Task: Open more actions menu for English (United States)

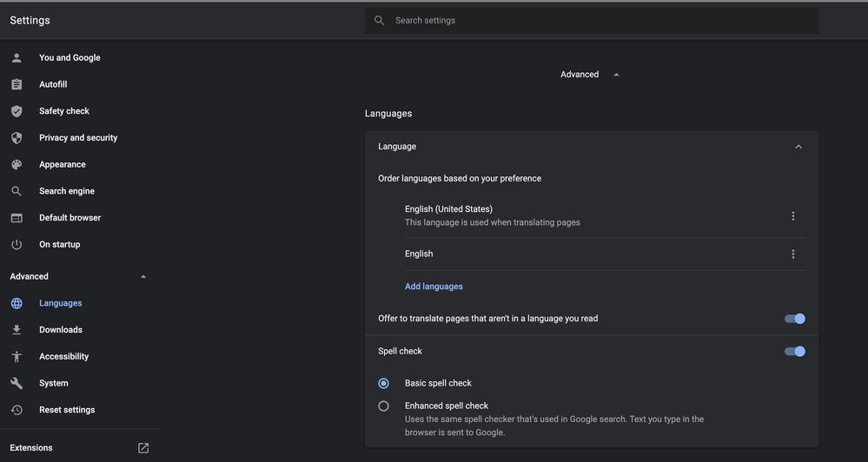Action: tap(792, 216)
